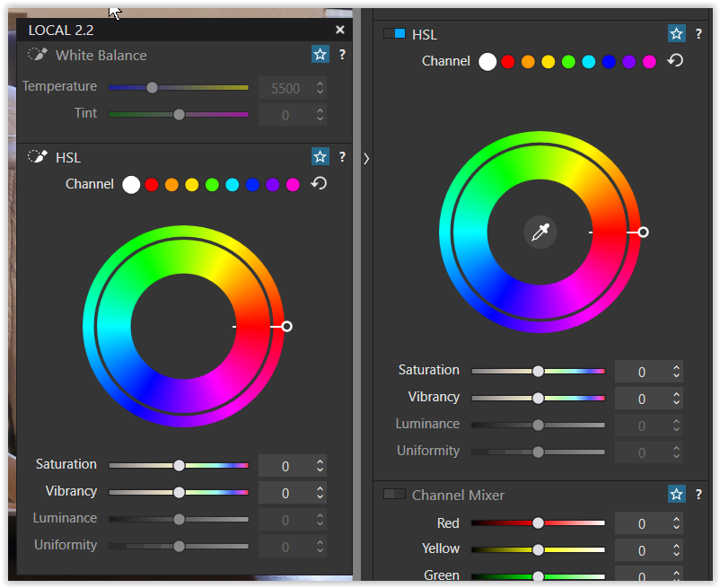720x588 pixels.
Task: Toggle the Channel Mixer enable switch
Action: coord(394,495)
